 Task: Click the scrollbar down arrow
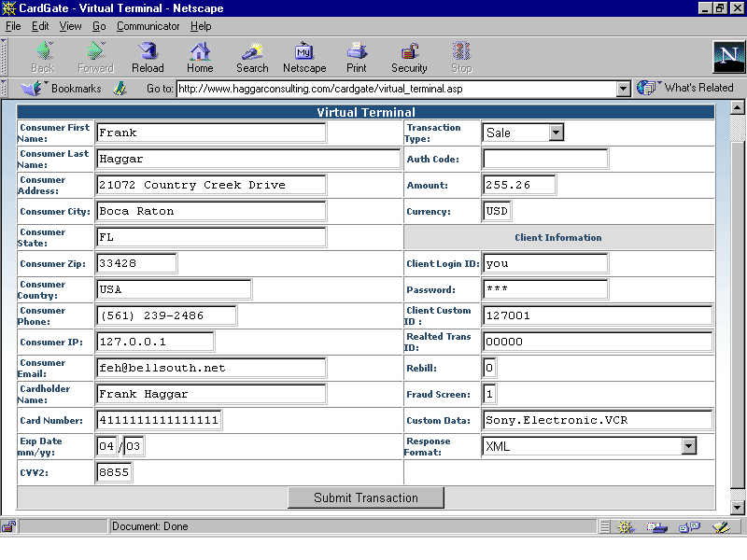[x=738, y=506]
